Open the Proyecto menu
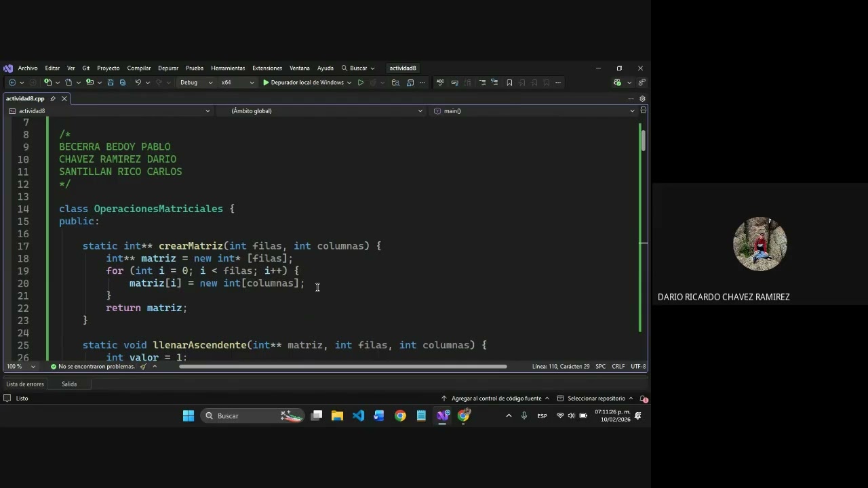Image resolution: width=868 pixels, height=488 pixels. click(x=108, y=68)
